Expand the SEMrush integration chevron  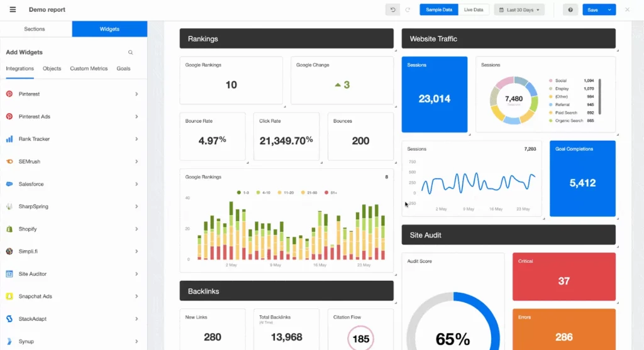click(x=136, y=161)
